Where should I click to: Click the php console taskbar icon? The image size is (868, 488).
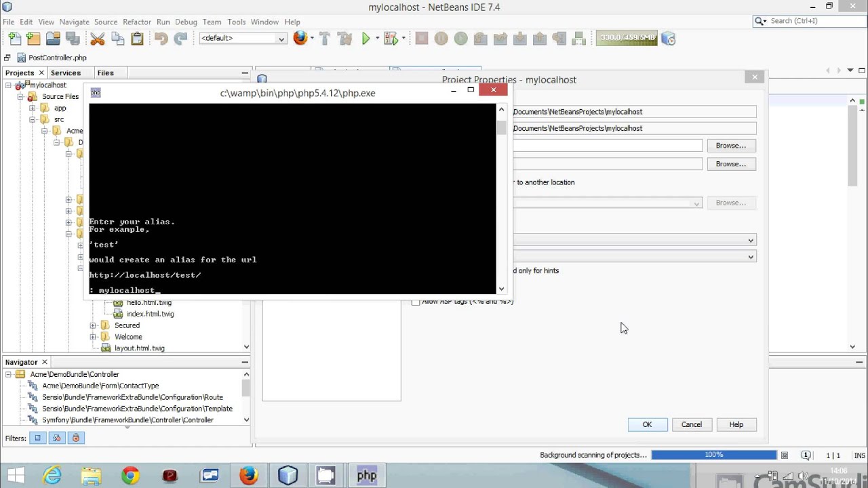tap(366, 476)
